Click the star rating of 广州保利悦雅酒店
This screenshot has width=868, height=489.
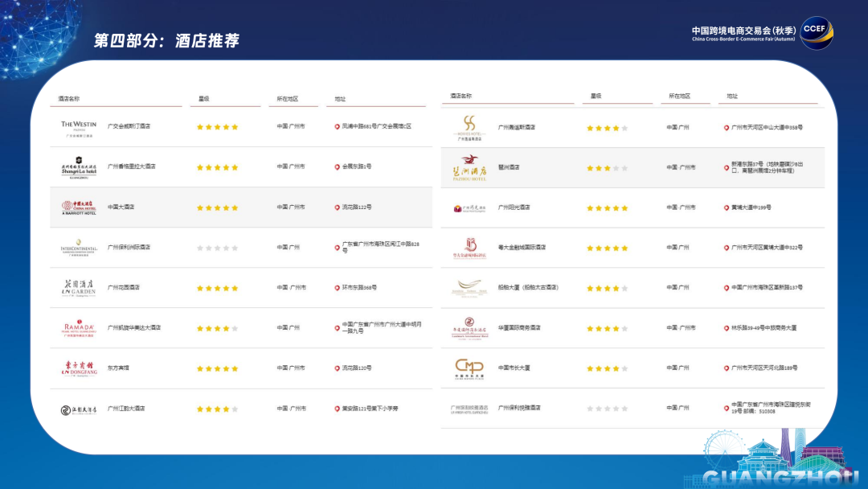click(x=608, y=409)
